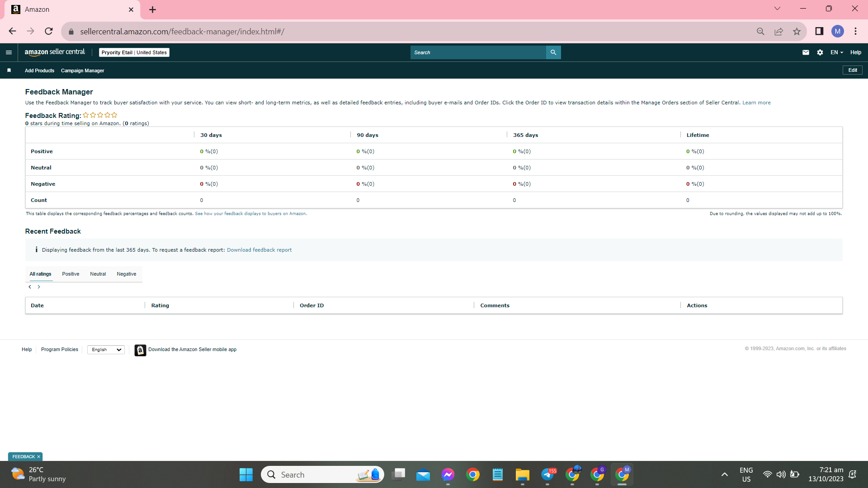Go back in browser history

pyautogui.click(x=12, y=31)
